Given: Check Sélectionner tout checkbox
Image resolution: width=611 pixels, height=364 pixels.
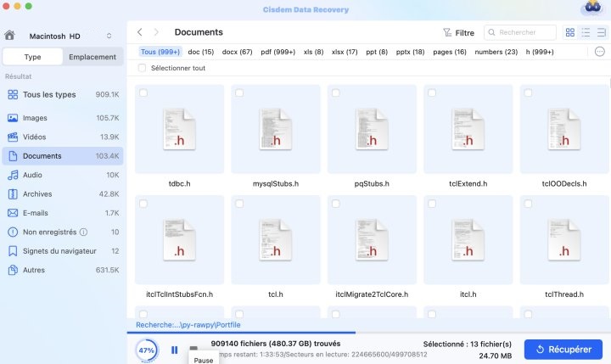Looking at the screenshot, I should (143, 68).
